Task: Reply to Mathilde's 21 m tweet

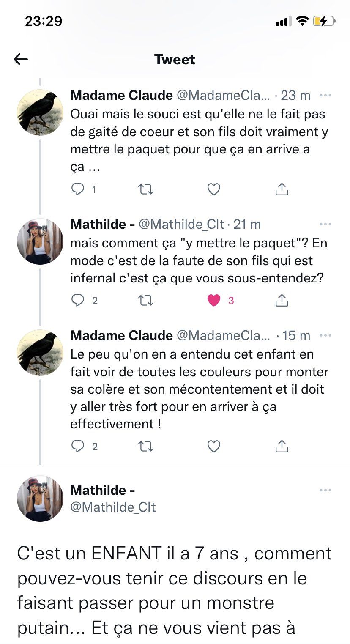Action: pyautogui.click(x=77, y=300)
